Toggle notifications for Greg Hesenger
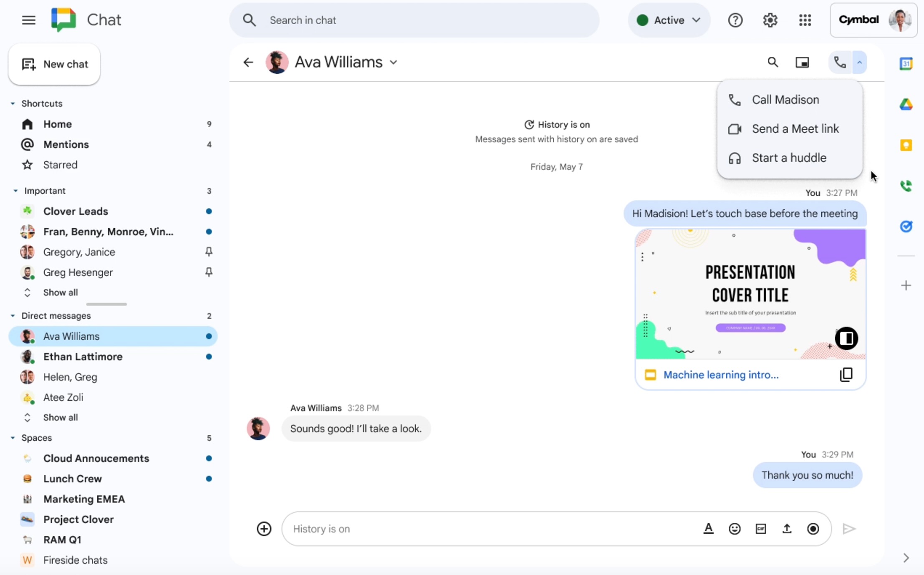 click(x=209, y=272)
